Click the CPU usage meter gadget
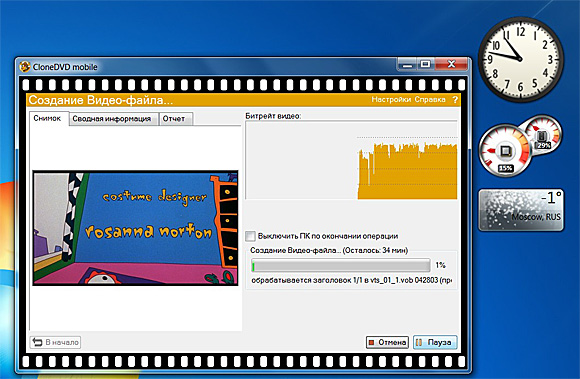Image resolution: width=580 pixels, height=379 pixels. (505, 151)
